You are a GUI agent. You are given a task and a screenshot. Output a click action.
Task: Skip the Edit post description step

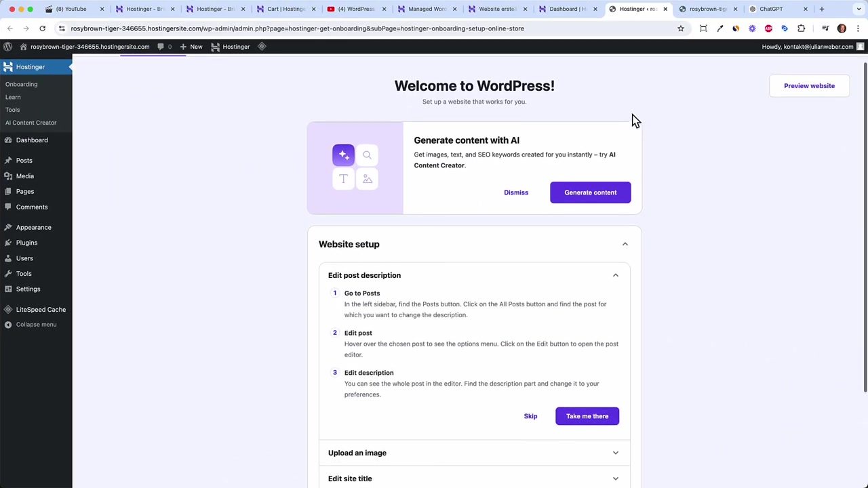click(530, 416)
